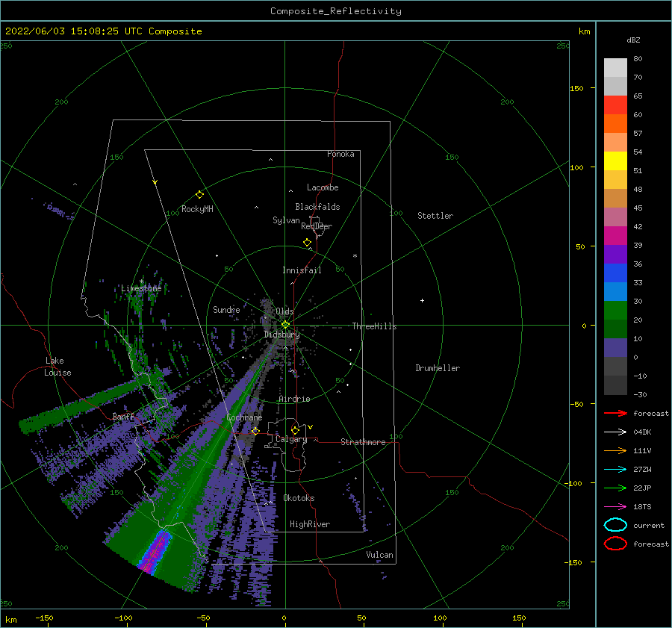The height and width of the screenshot is (628, 672).
Task: Select the bright green 30-20 dBZ swatch
Action: [x=615, y=310]
